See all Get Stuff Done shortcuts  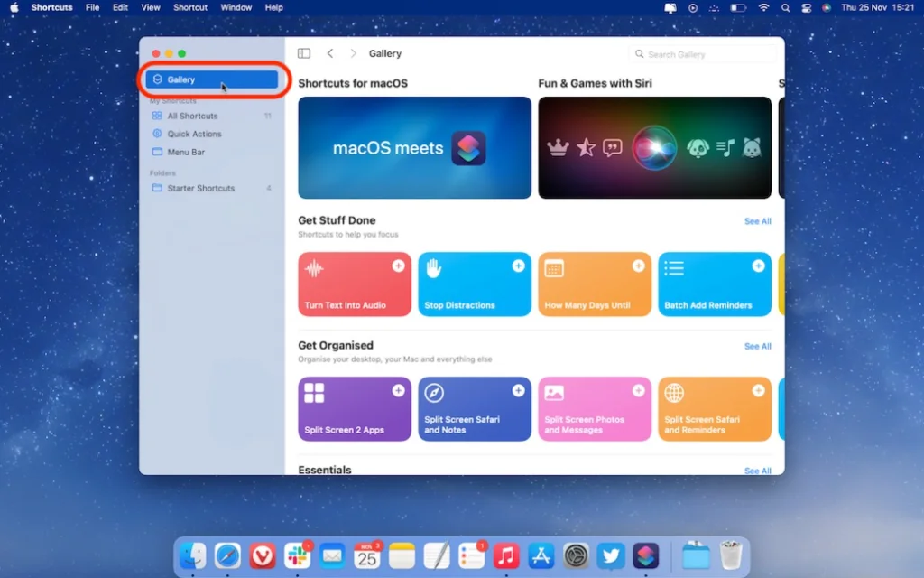[757, 221]
